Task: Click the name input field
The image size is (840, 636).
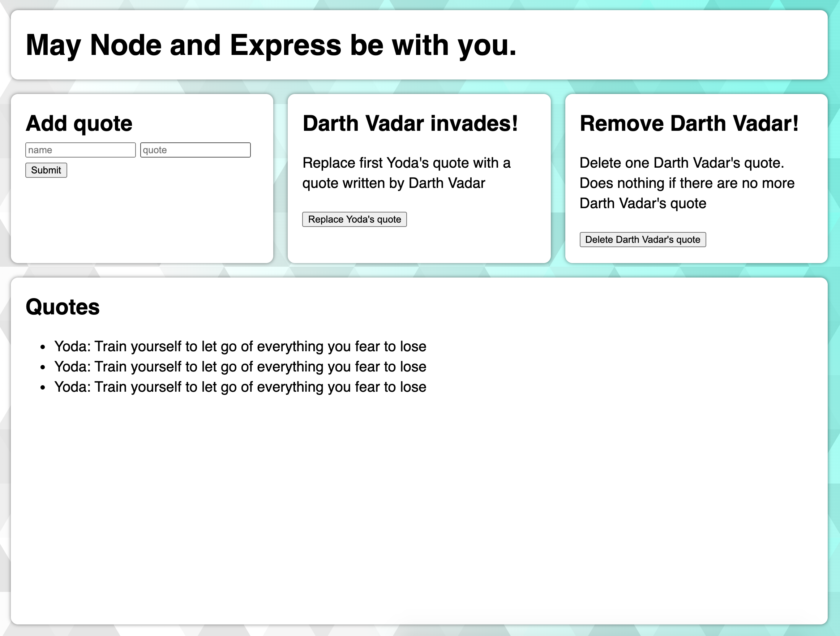Action: [x=80, y=150]
